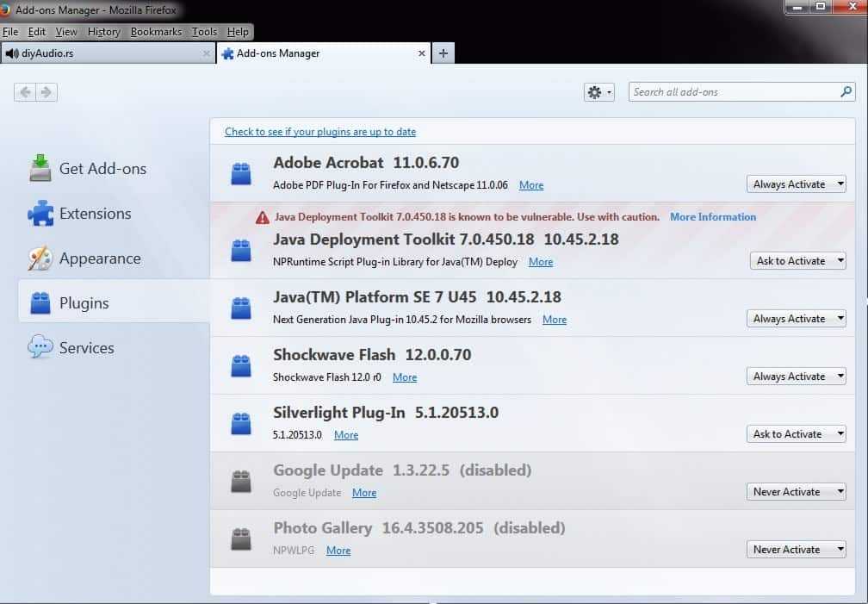Image resolution: width=868 pixels, height=604 pixels.
Task: Open Adobe Acrobat Always Activate dropdown
Action: click(796, 184)
